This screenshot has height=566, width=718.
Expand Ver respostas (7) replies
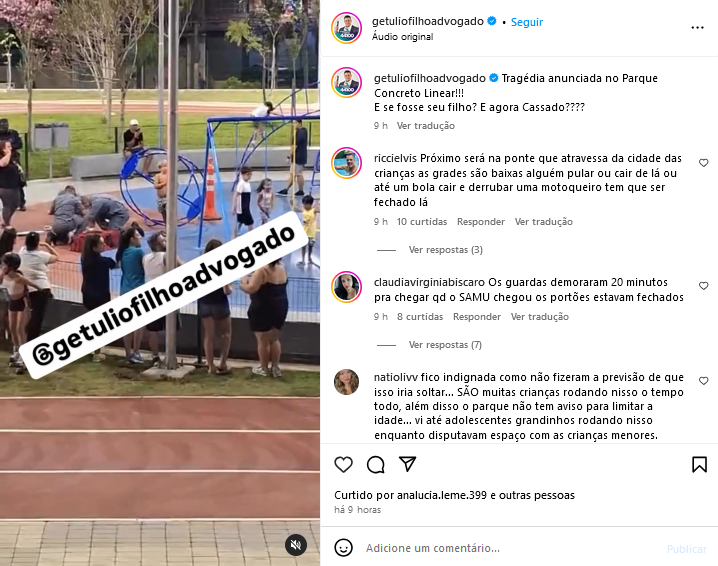[x=445, y=344]
